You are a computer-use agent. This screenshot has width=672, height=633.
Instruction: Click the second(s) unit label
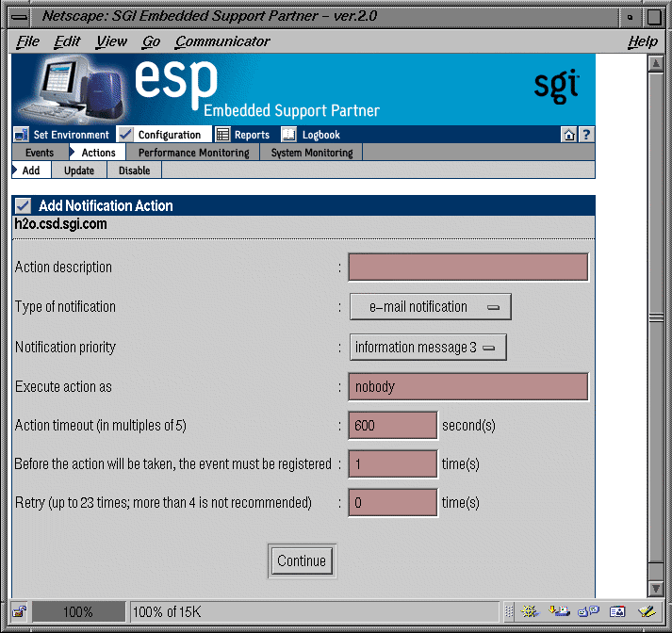(x=468, y=426)
